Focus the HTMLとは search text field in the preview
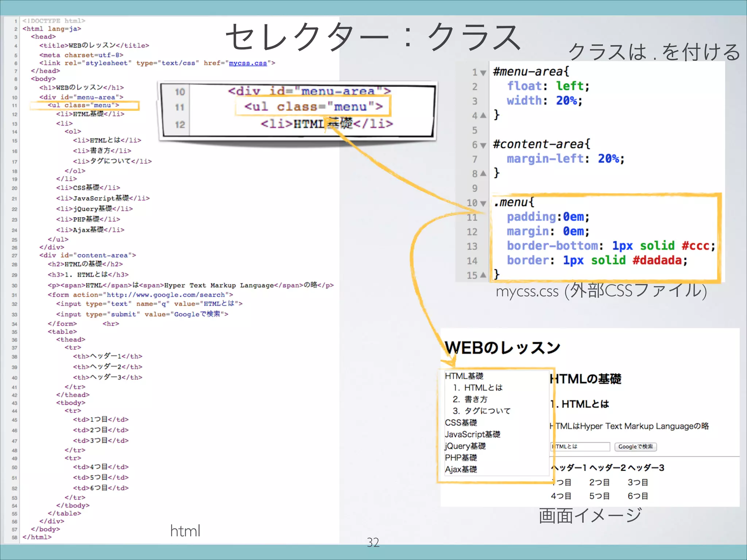The width and height of the screenshot is (747, 560). [x=580, y=447]
